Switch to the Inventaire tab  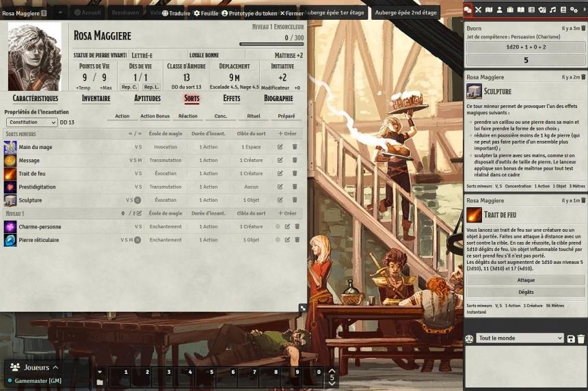[96, 98]
